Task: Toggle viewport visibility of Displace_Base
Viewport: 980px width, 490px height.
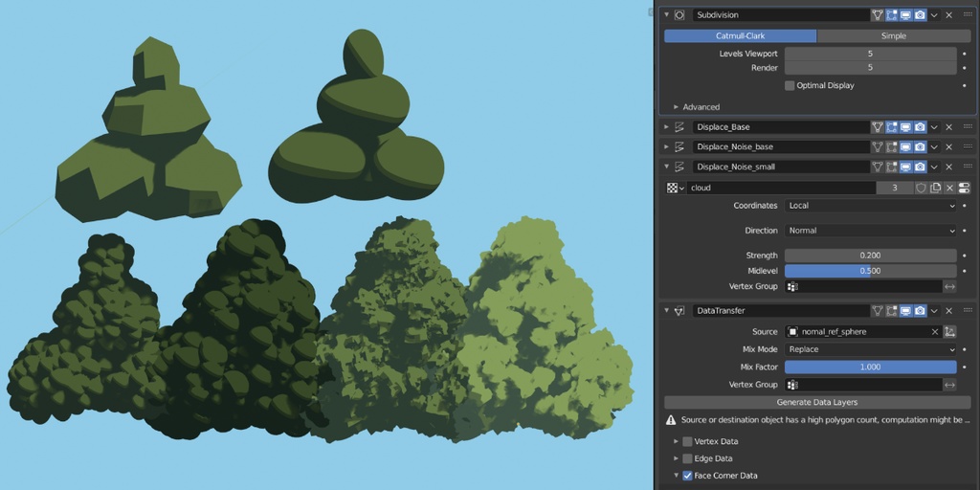Action: (905, 127)
